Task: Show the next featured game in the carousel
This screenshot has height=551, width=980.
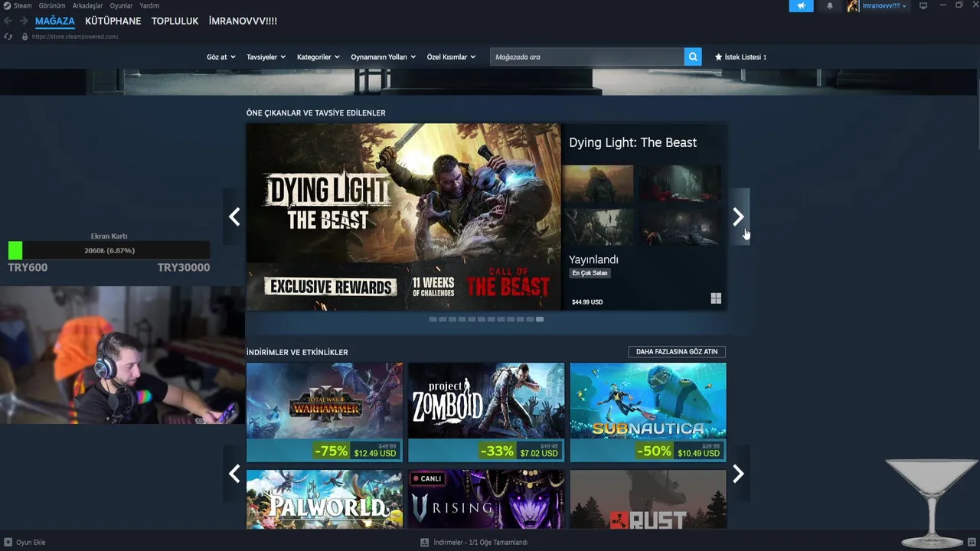Action: click(x=738, y=217)
